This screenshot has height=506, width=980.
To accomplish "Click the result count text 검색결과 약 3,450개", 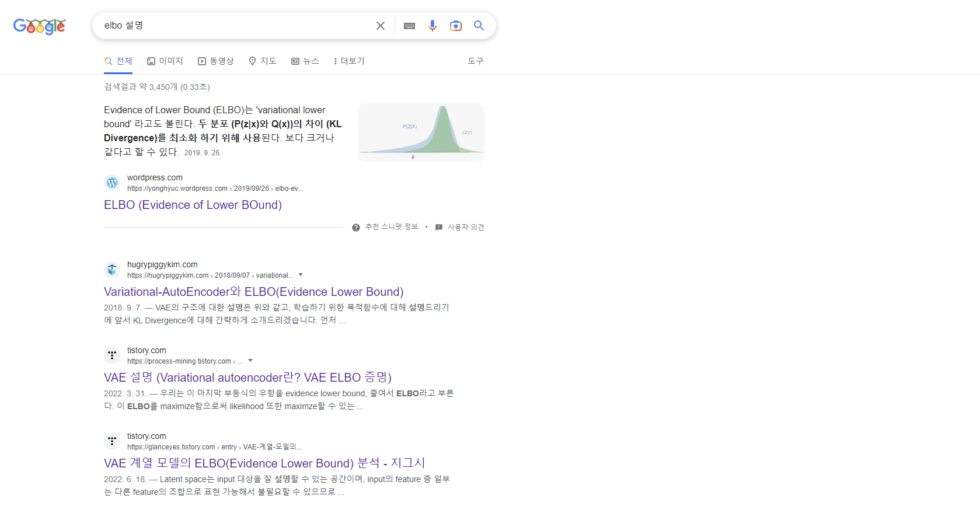I will 157,87.
